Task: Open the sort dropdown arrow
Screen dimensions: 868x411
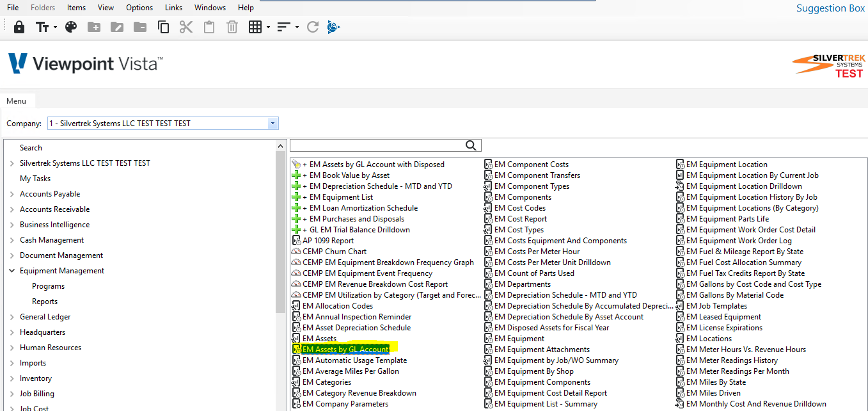Action: [297, 27]
